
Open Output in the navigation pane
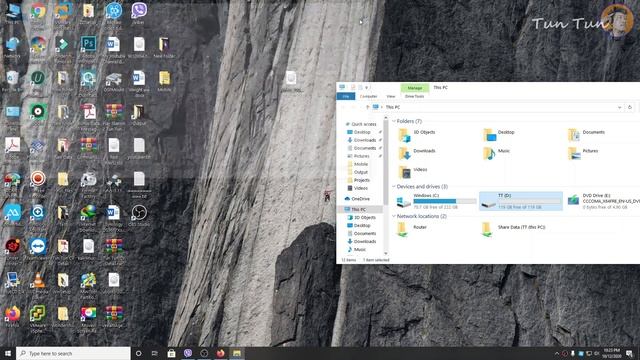pos(358,172)
